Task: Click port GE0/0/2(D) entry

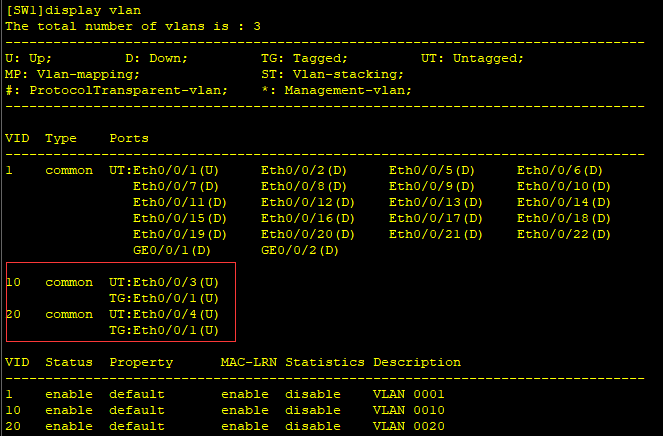Action: tap(300, 250)
